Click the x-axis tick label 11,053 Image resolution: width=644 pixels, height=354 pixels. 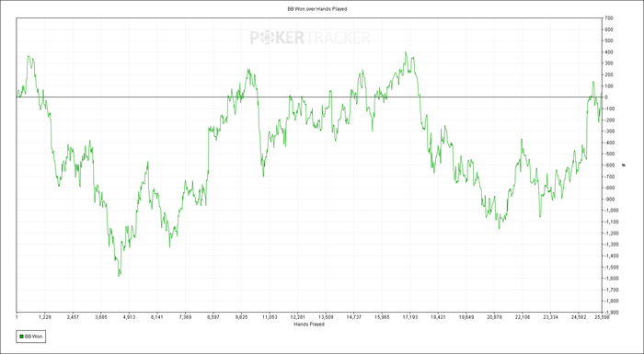[x=270, y=317]
